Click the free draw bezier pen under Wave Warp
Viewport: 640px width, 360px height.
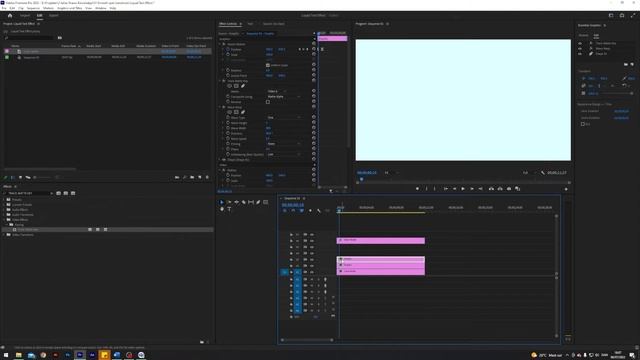(243, 112)
